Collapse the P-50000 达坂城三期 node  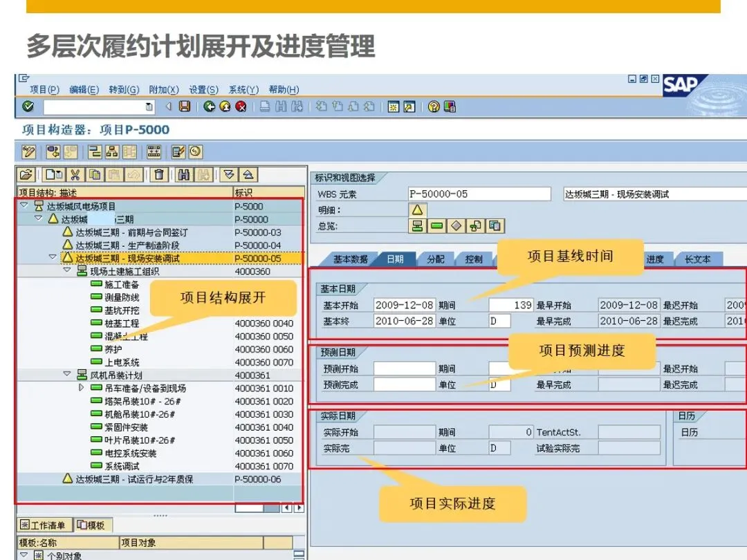(x=38, y=218)
